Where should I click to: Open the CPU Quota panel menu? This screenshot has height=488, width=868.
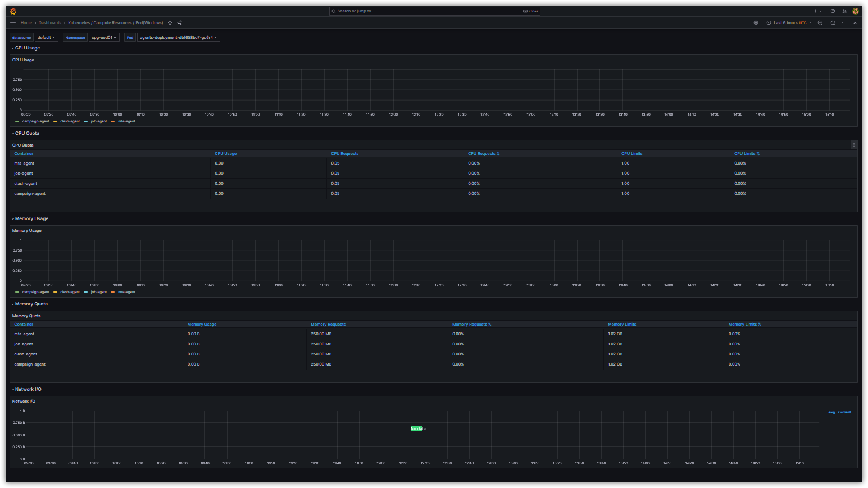tap(853, 145)
